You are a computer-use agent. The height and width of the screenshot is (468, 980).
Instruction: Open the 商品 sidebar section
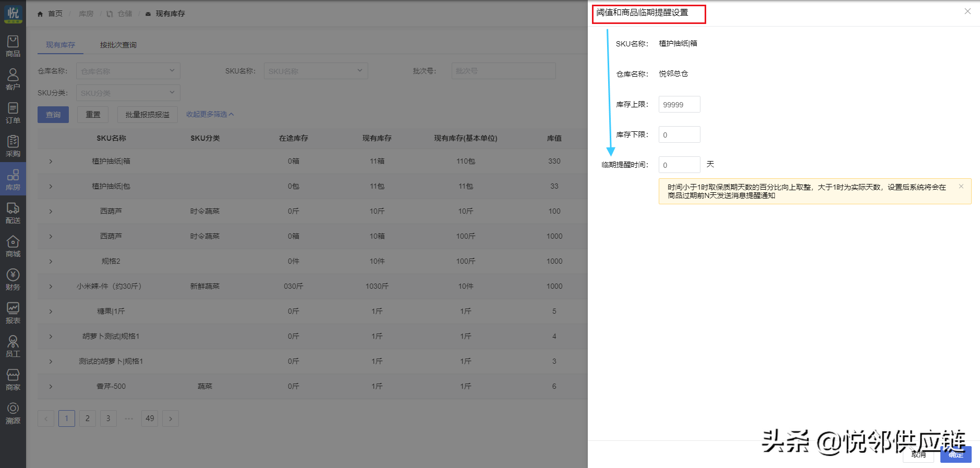13,46
